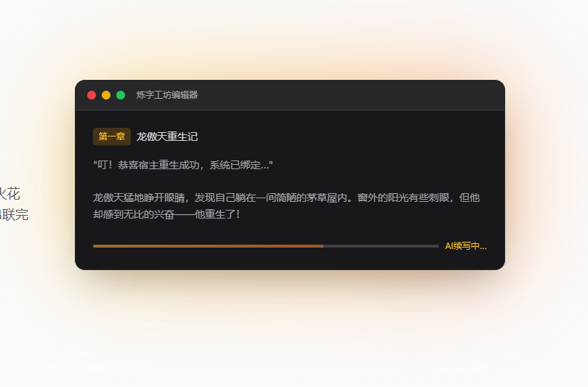Screen dimensions: 588x387
Task: Click the chapter title 龙傲天重生记
Action: 167,137
